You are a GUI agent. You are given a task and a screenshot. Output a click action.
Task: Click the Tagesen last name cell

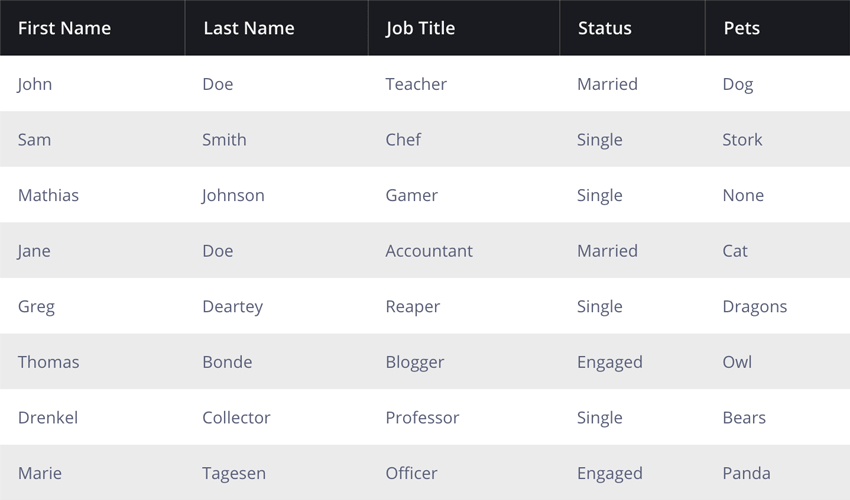pos(276,472)
